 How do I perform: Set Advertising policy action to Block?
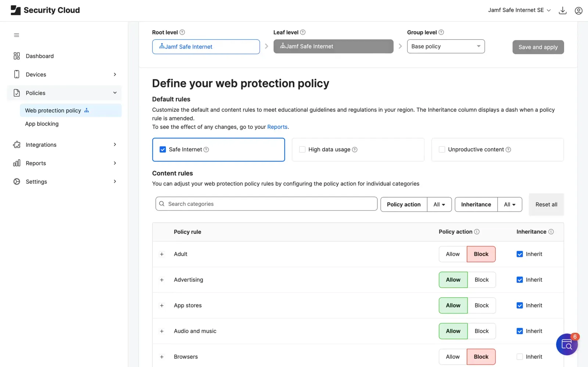click(x=481, y=280)
